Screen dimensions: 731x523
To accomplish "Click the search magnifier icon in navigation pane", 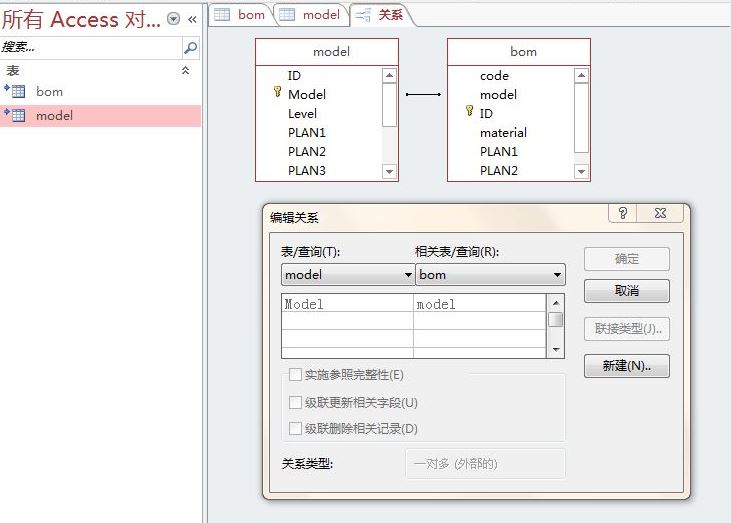I will tap(190, 48).
